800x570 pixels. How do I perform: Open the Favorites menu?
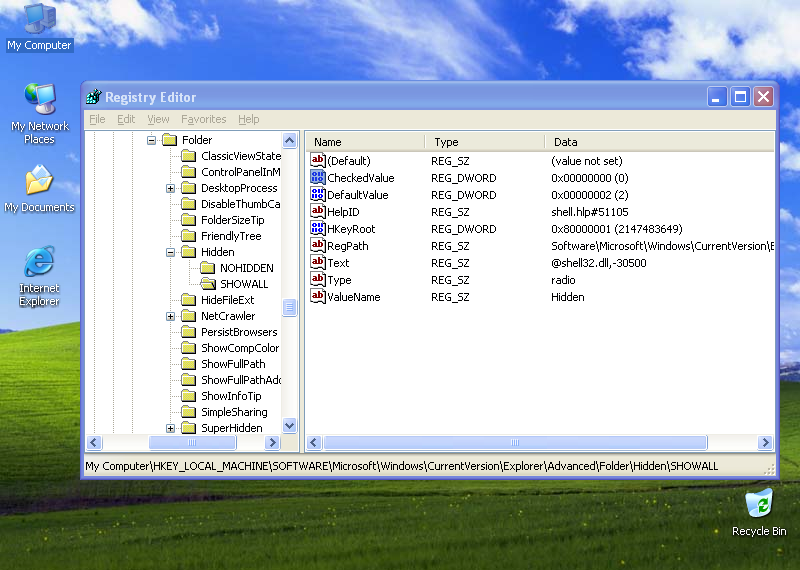204,119
